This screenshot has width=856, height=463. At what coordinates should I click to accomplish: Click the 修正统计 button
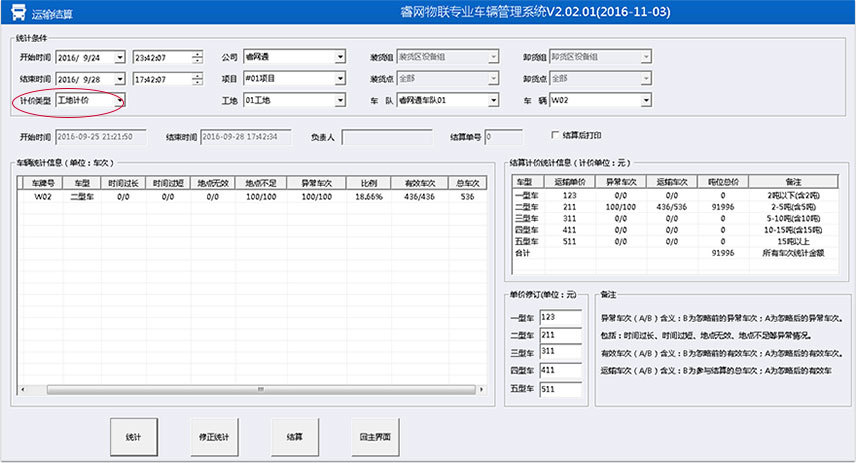[214, 437]
